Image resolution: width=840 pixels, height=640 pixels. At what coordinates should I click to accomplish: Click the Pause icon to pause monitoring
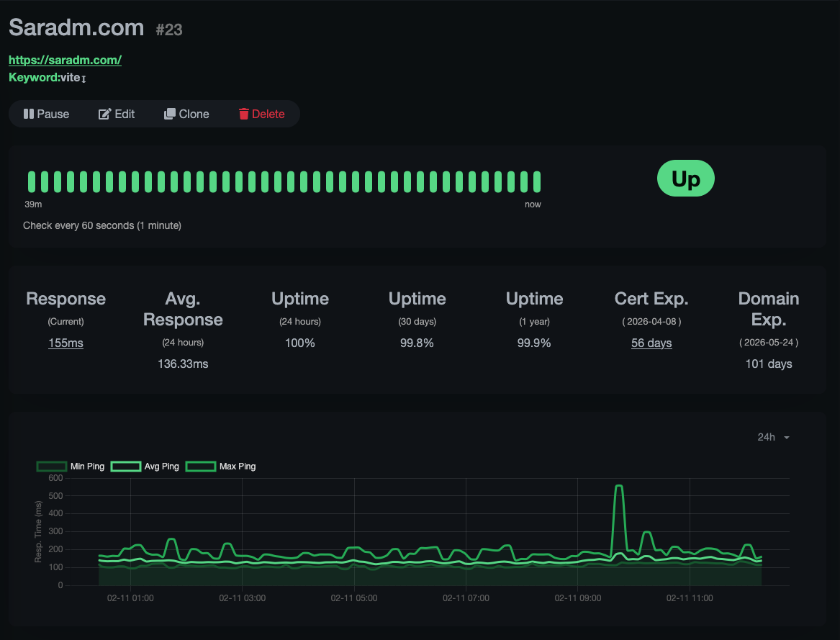tap(30, 114)
